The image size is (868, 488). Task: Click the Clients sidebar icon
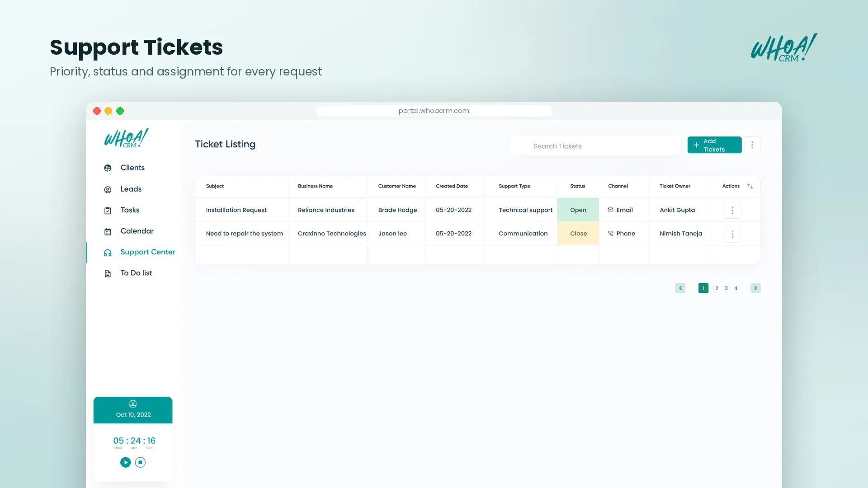pyautogui.click(x=108, y=168)
